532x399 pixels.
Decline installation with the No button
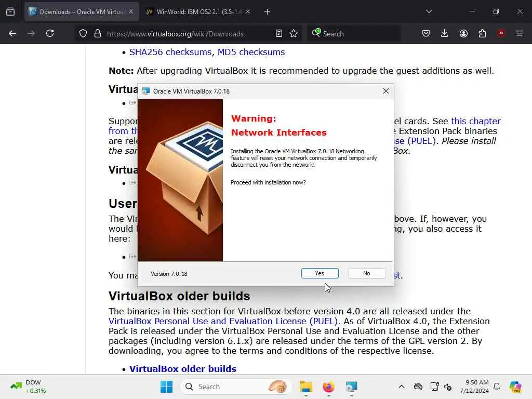367,273
